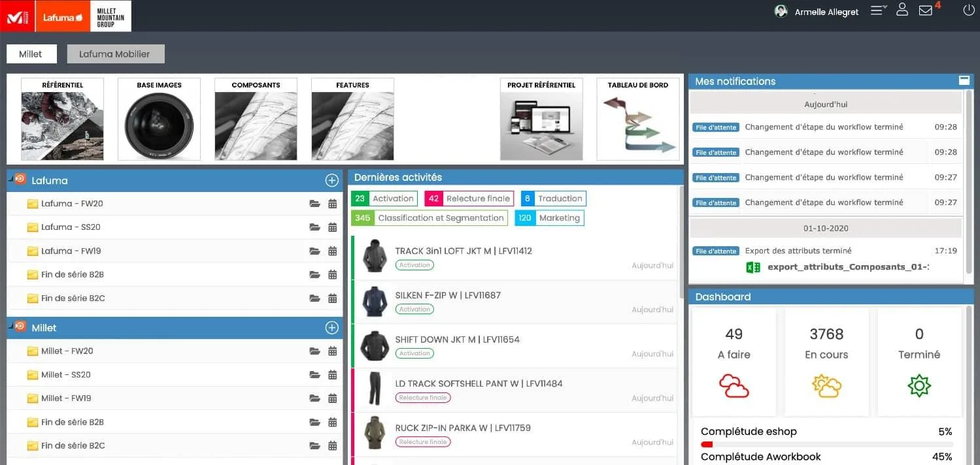Open the mail envelope with 4 unread
This screenshot has width=980, height=465.
coord(926,10)
